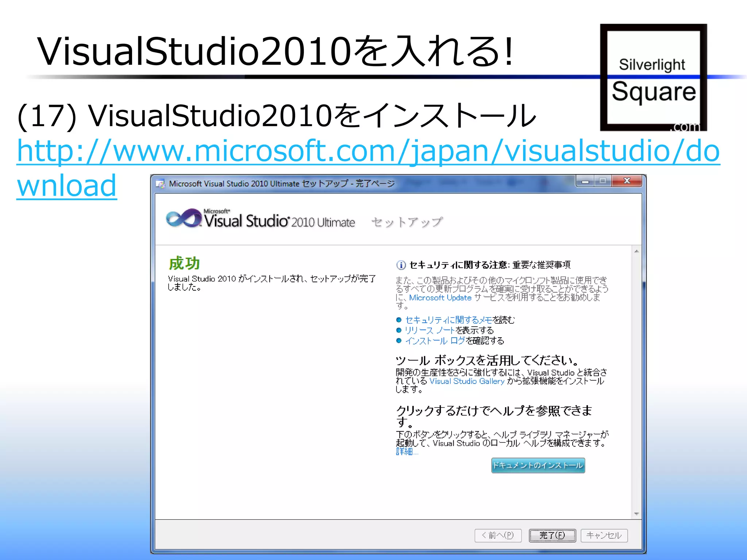The width and height of the screenshot is (747, 560).
Task: Click the キャンセル button
Action: point(604,535)
